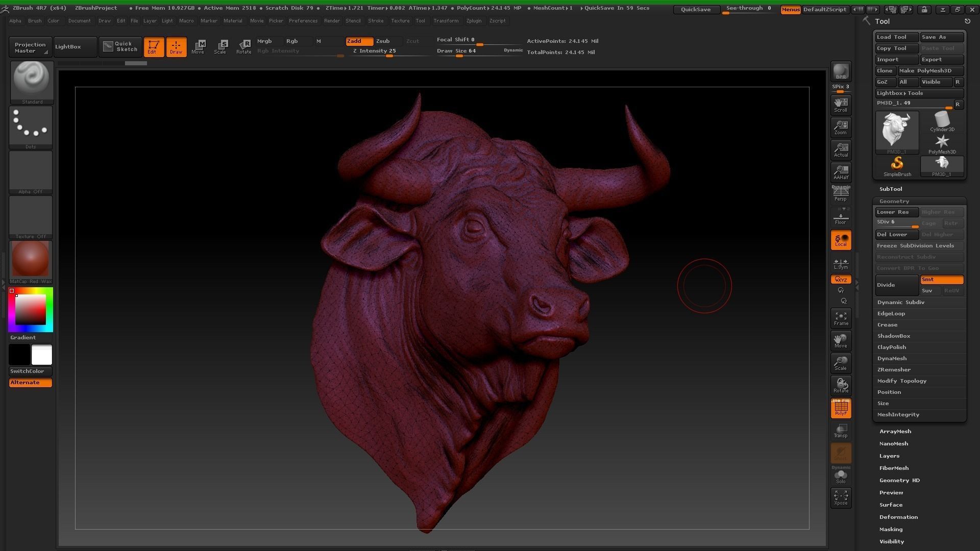Click Make PolyMesh3D button
980x551 pixels.
pos(930,70)
